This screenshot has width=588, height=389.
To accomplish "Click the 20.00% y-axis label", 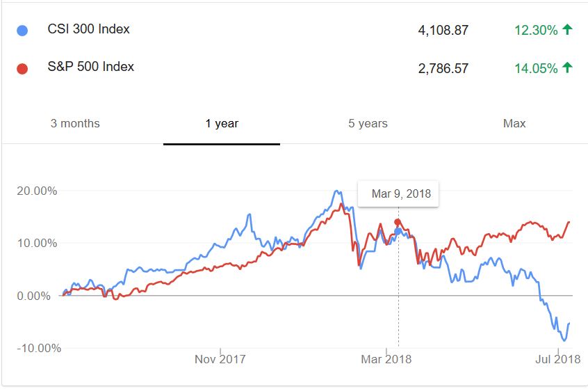I will pyautogui.click(x=36, y=191).
